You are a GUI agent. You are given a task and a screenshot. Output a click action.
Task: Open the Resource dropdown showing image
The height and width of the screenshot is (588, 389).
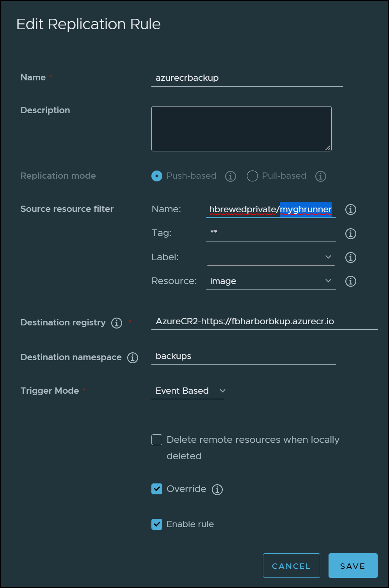tap(271, 281)
